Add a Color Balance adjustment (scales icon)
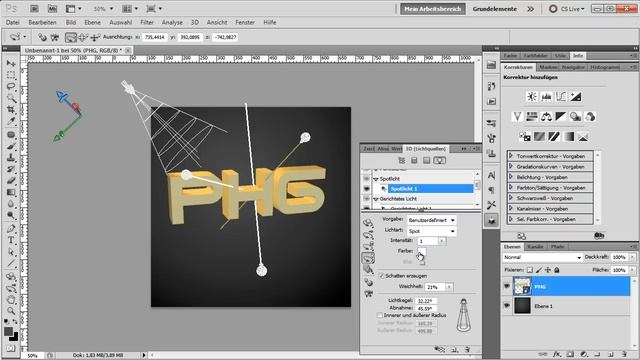The width and height of the screenshot is (640, 360). pyautogui.click(x=546, y=117)
